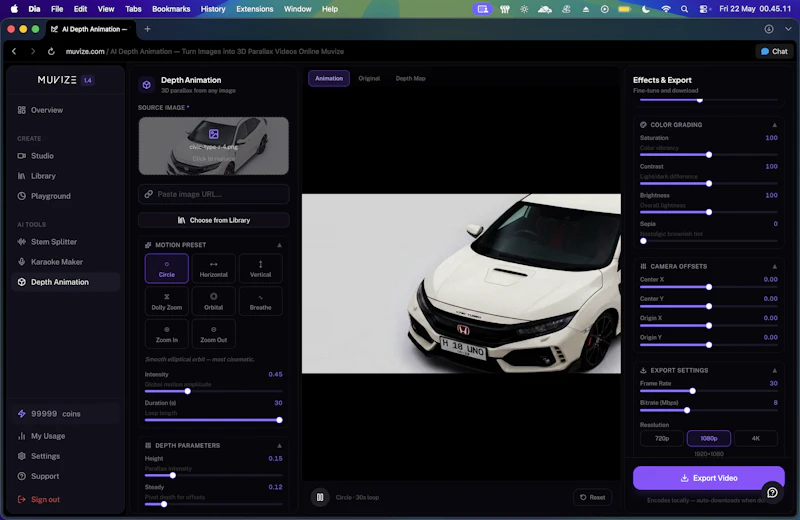Collapse the Export Settings section
The height and width of the screenshot is (520, 800).
click(774, 370)
